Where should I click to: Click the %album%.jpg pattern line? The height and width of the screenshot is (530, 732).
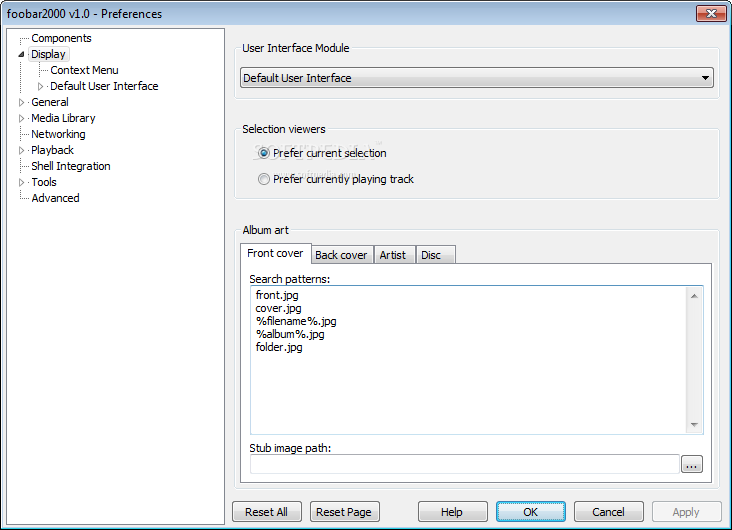tap(290, 335)
